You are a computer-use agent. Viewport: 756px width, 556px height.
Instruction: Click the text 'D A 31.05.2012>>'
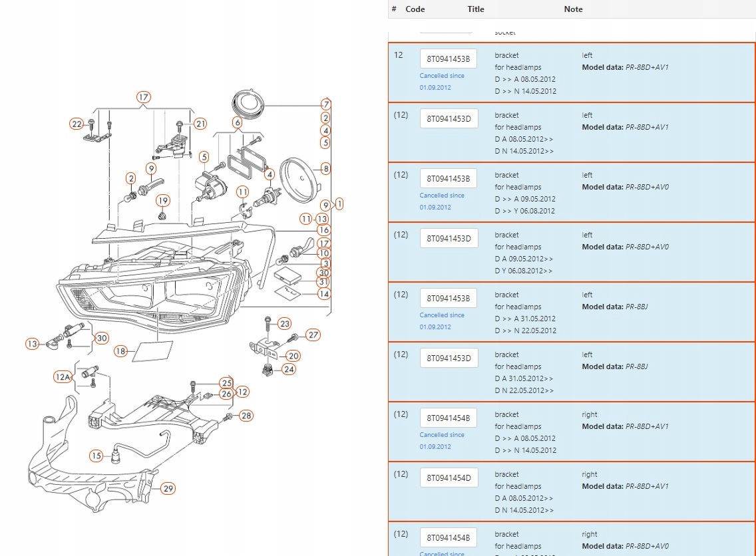point(524,378)
